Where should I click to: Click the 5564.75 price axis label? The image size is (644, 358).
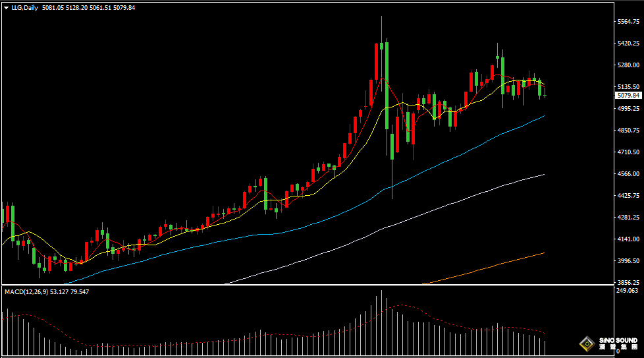(628, 22)
